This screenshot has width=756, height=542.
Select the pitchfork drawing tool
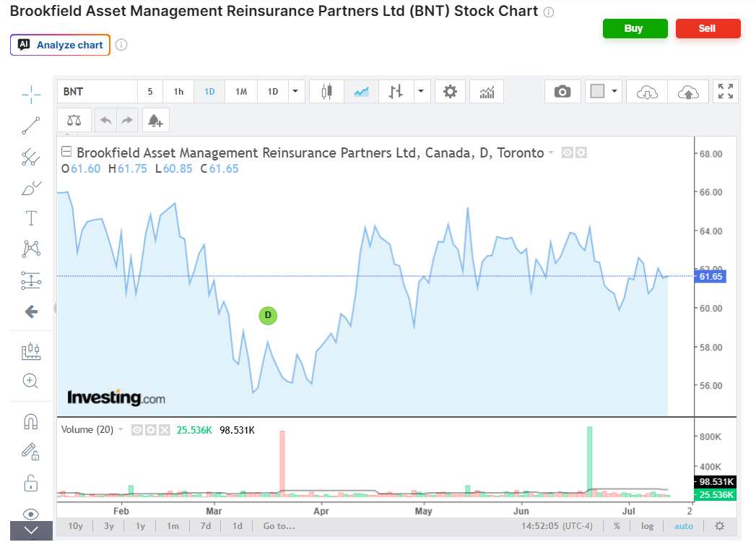click(x=31, y=157)
